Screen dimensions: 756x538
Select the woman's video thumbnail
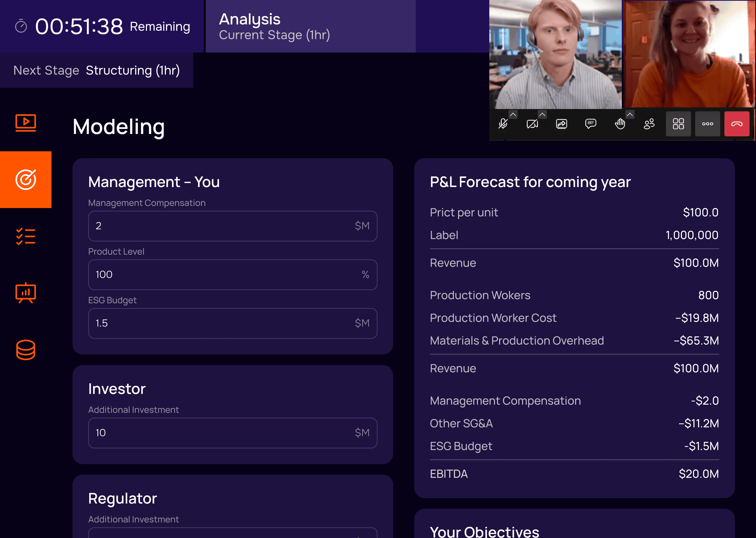click(x=689, y=54)
